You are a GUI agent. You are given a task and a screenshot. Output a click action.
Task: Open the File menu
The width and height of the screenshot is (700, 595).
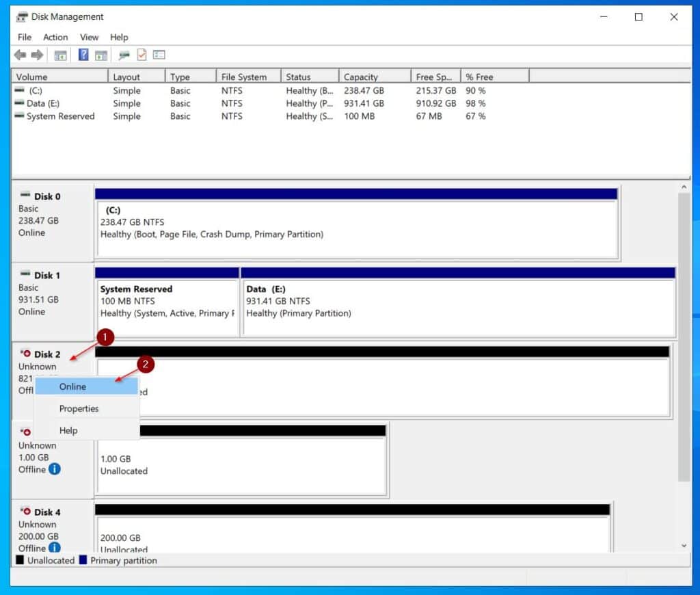[25, 37]
